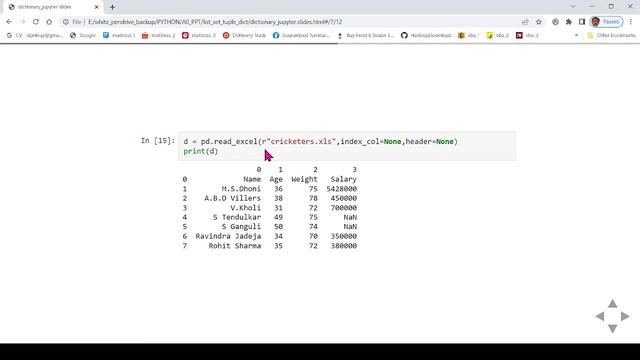
Task: Click the S Ganguli name in output
Action: tap(241, 227)
